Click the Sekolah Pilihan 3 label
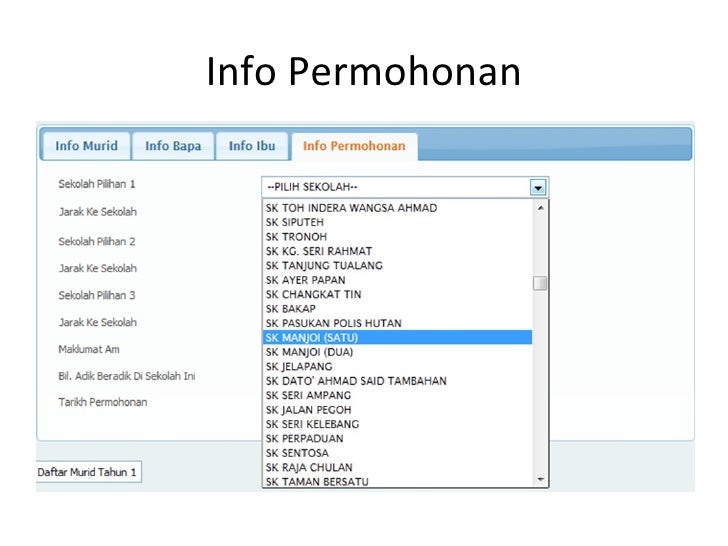This screenshot has height=546, width=728. pos(97,295)
